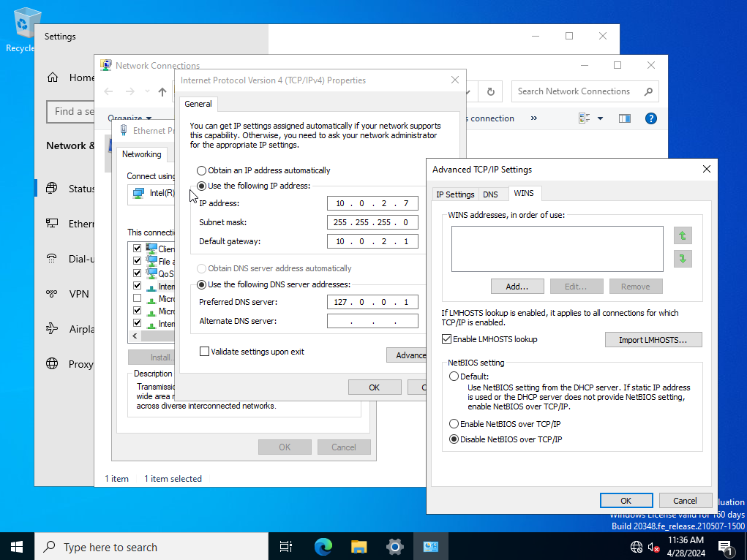The image size is (747, 560).
Task: Click Import LMHOSTS button
Action: 653,339
